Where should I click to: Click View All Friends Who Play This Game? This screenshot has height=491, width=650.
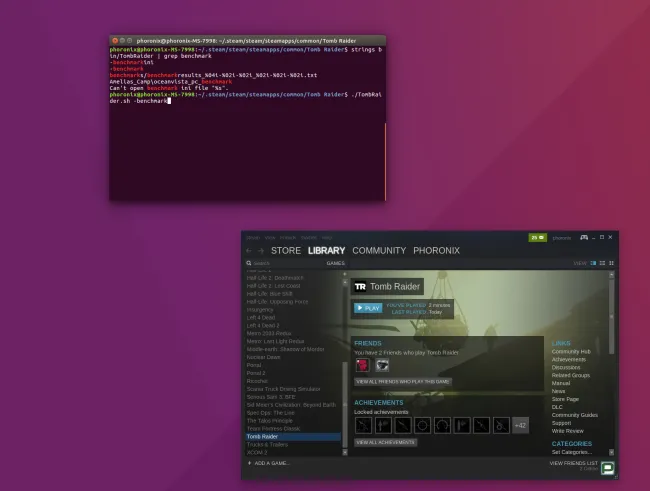tap(403, 382)
